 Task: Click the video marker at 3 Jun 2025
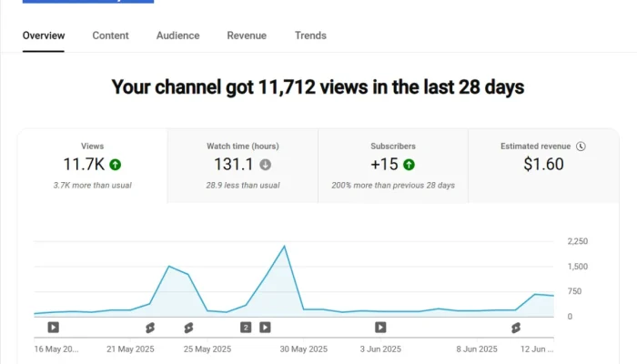click(380, 328)
